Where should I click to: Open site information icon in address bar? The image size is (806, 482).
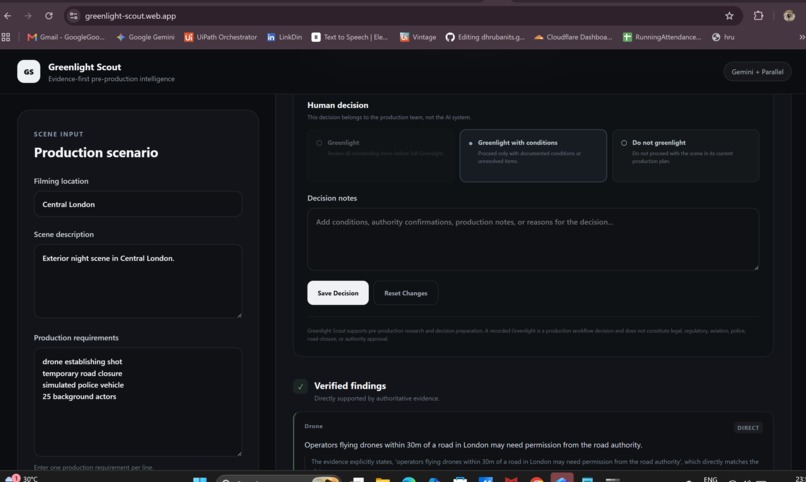pyautogui.click(x=74, y=16)
